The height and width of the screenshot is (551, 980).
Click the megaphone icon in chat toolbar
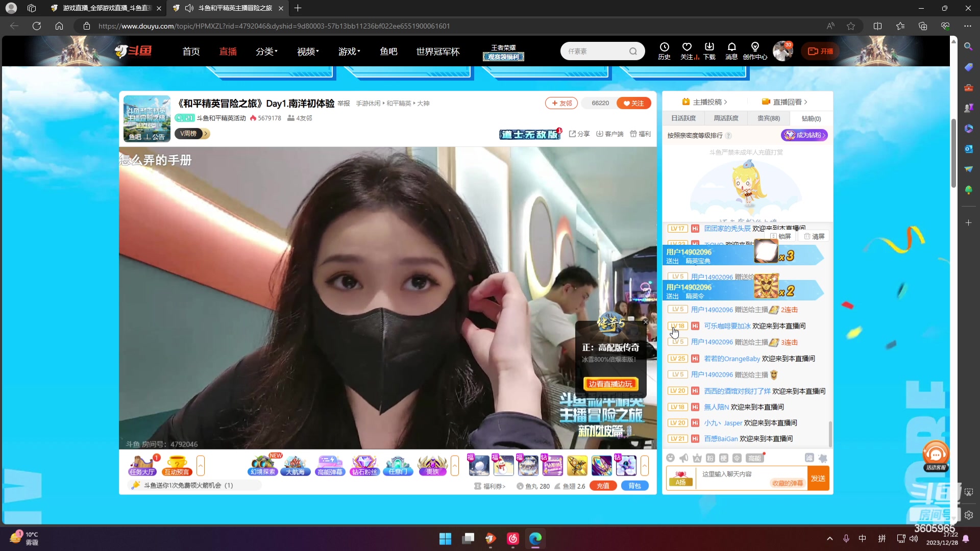pos(684,458)
